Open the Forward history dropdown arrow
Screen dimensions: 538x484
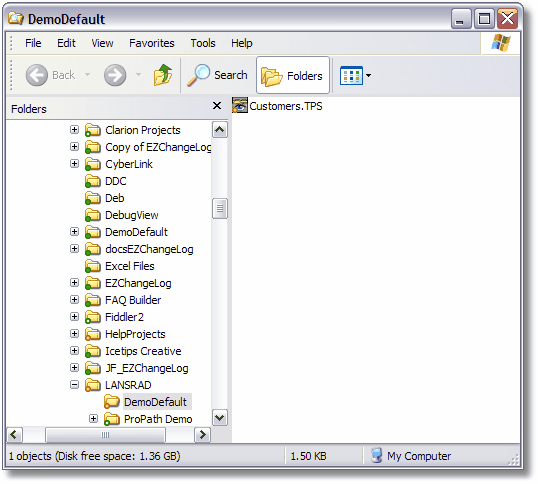[138, 74]
